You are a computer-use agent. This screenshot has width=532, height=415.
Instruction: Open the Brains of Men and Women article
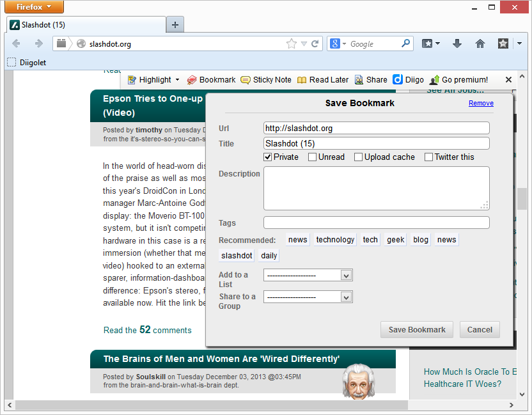221,359
